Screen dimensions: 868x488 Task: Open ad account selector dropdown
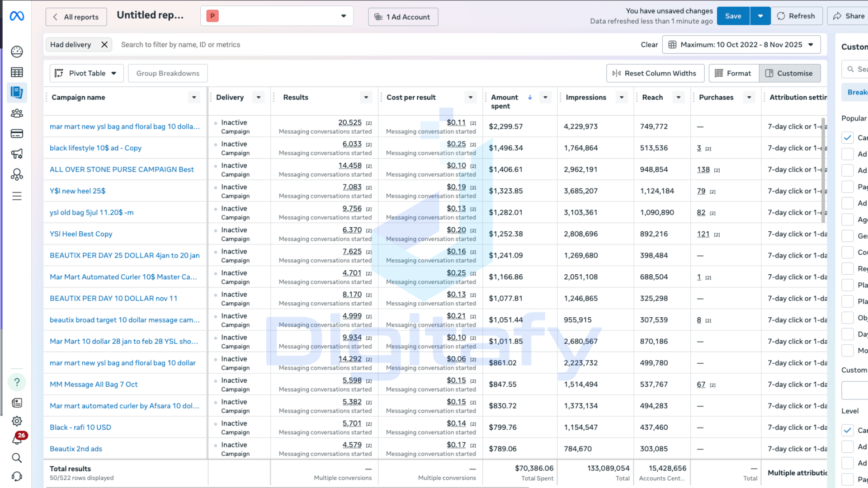click(277, 16)
